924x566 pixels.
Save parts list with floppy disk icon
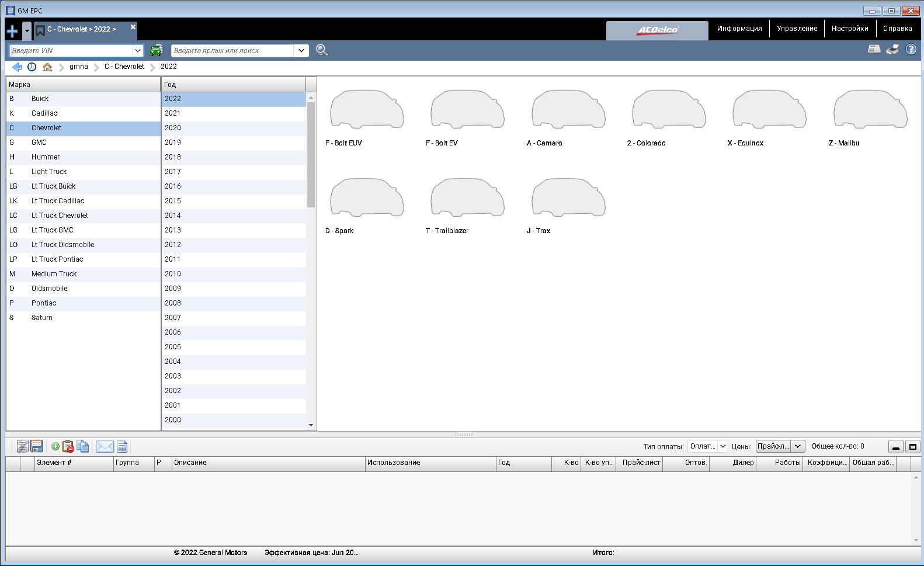(x=37, y=447)
